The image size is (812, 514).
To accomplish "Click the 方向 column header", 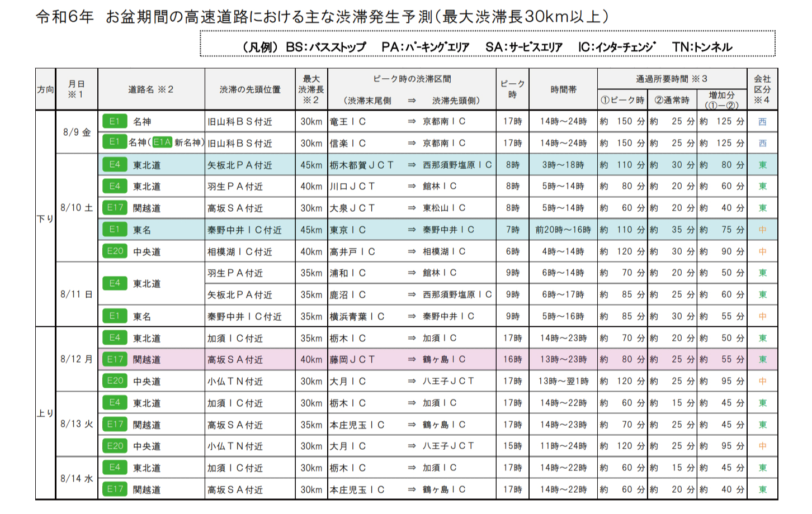I will pos(45,89).
